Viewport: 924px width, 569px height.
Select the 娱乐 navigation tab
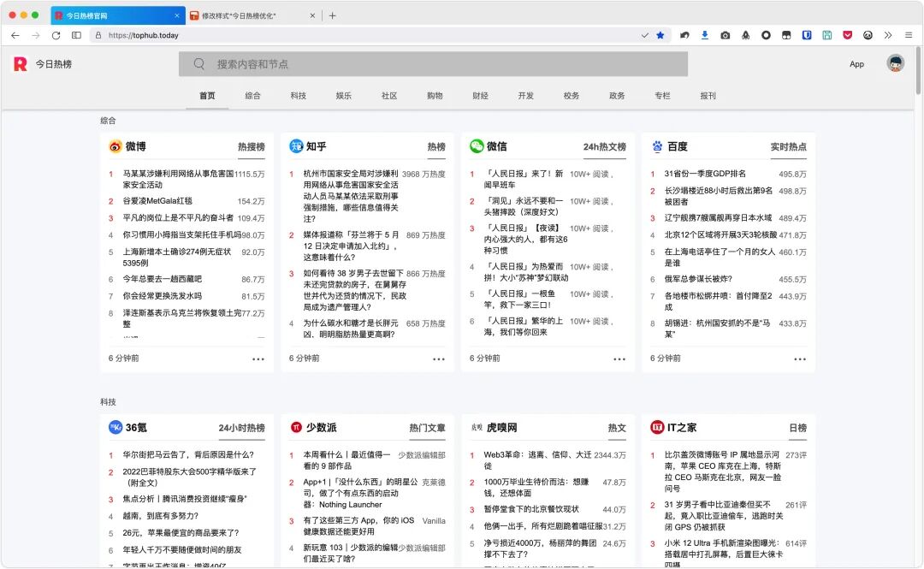pyautogui.click(x=344, y=96)
